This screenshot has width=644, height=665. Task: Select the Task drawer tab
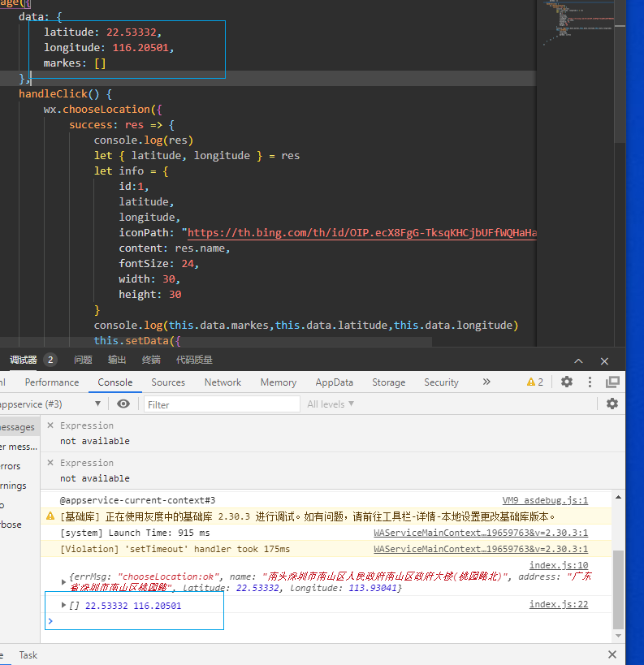click(x=28, y=655)
